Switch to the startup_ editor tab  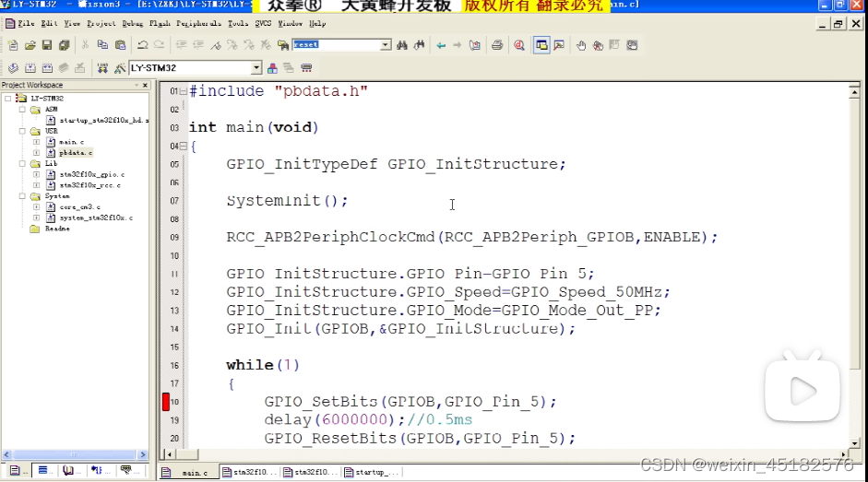point(371,472)
